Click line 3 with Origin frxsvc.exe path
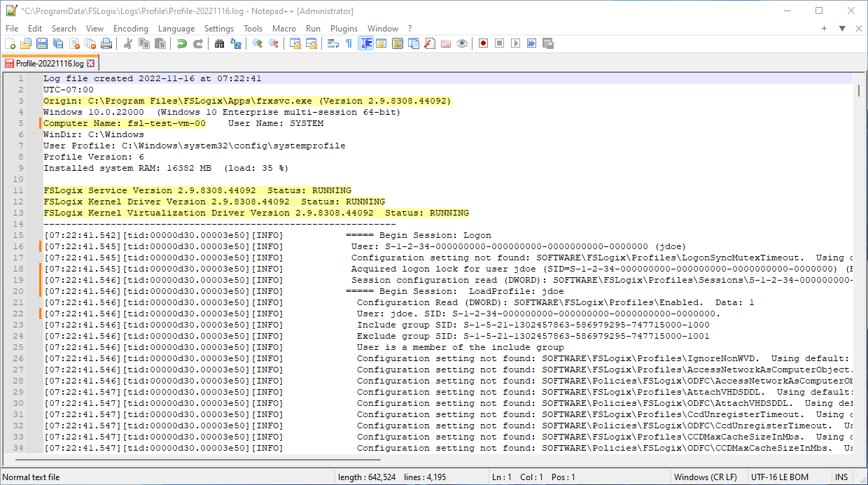Image resolution: width=868 pixels, height=485 pixels. tap(247, 101)
